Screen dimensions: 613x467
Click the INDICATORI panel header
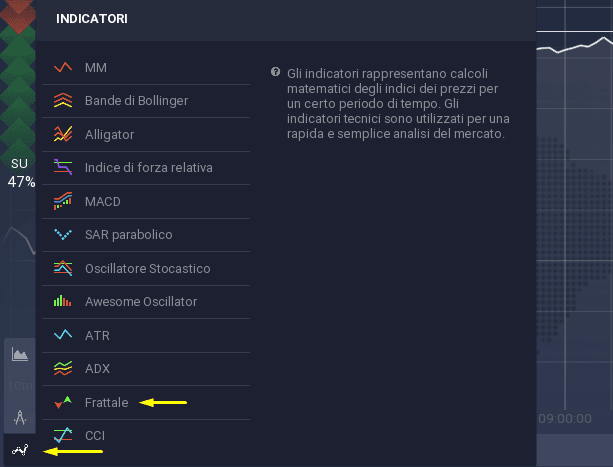[92, 19]
